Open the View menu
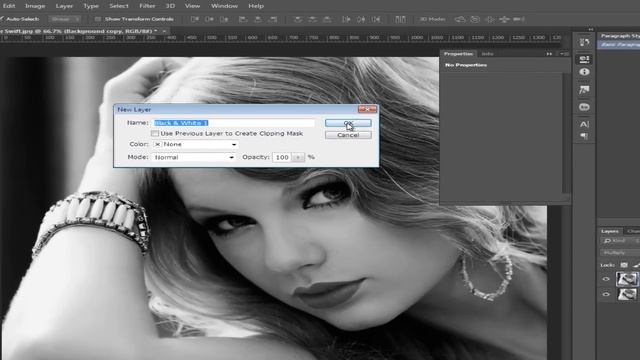640x360 pixels. pyautogui.click(x=192, y=6)
